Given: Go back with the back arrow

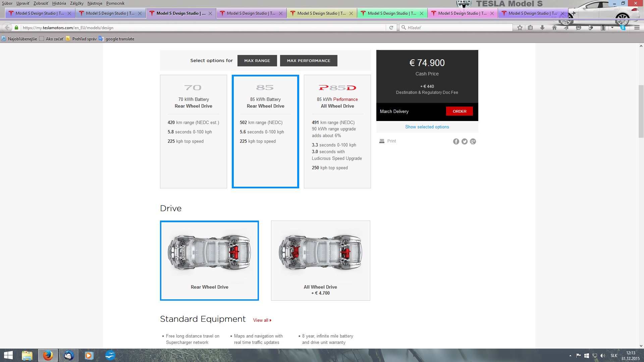Looking at the screenshot, I should pyautogui.click(x=7, y=27).
